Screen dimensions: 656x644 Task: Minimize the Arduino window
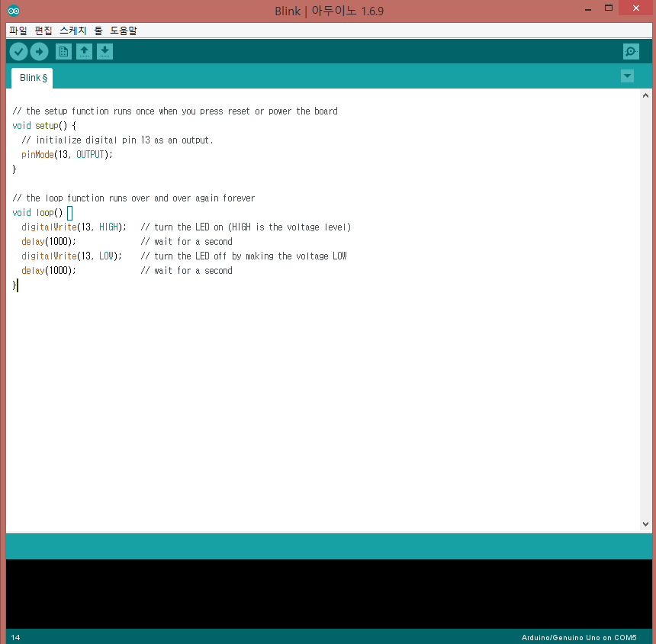coord(588,9)
